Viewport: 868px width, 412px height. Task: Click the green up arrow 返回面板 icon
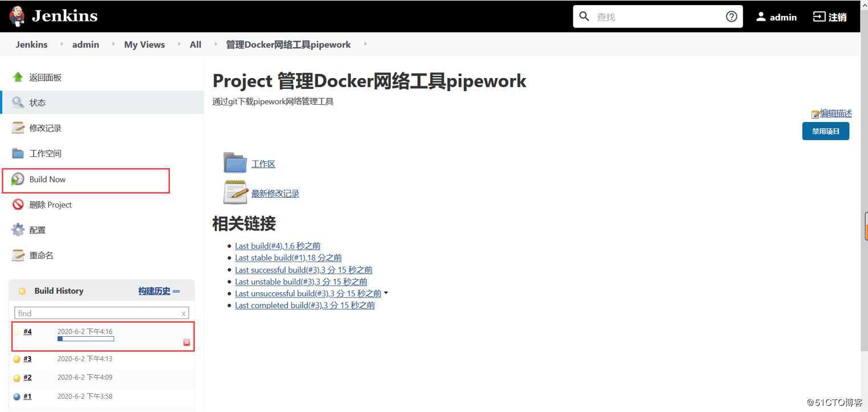18,77
